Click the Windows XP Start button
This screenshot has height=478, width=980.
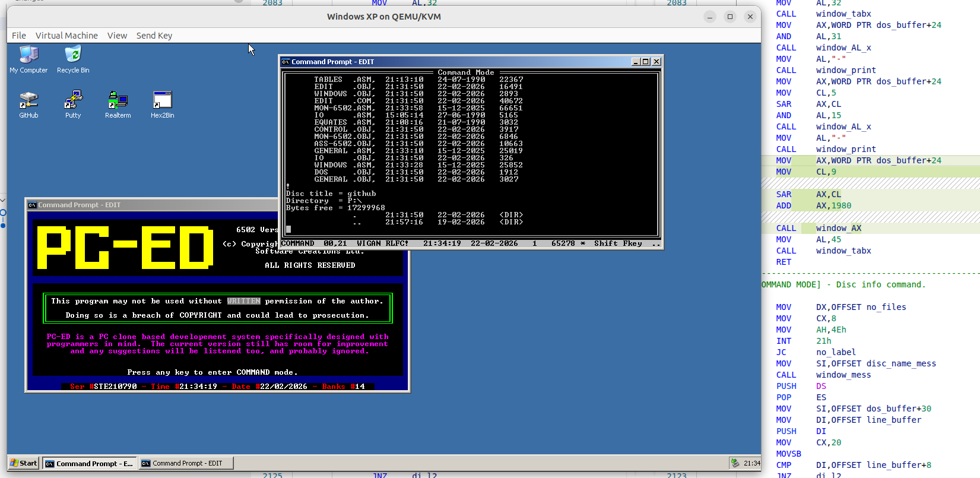[24, 463]
